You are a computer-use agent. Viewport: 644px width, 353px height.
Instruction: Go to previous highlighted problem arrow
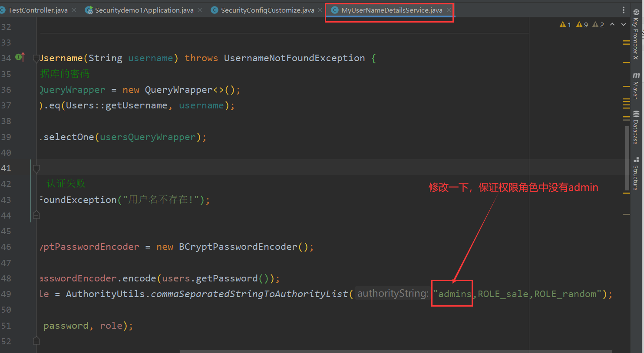tap(612, 24)
